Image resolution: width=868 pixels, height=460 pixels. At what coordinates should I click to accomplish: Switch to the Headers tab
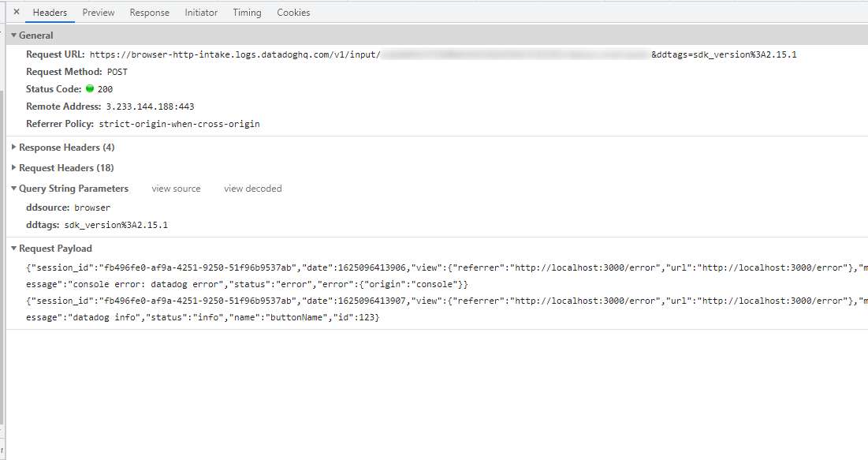point(50,12)
